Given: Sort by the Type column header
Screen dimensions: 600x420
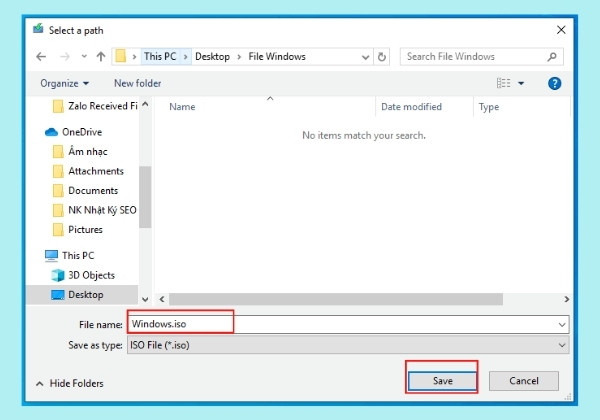Looking at the screenshot, I should pos(489,107).
